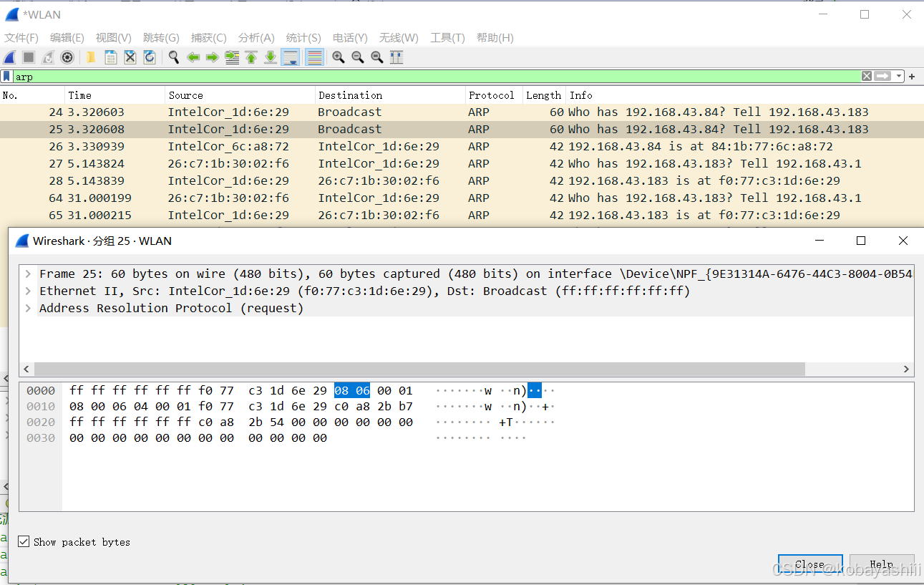This screenshot has height=585, width=924.
Task: Click the details pane horizontal scrollbar
Action: click(x=419, y=369)
